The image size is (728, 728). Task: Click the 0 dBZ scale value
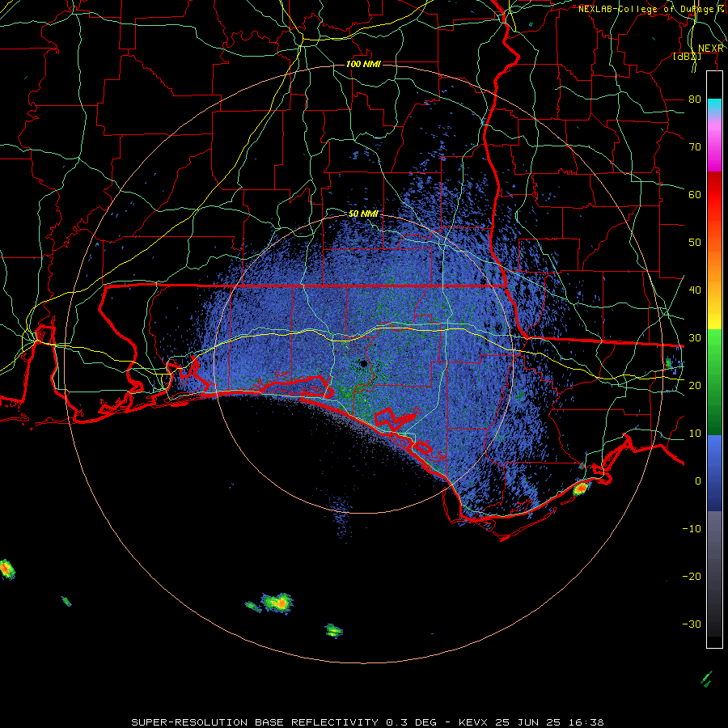[x=698, y=481]
